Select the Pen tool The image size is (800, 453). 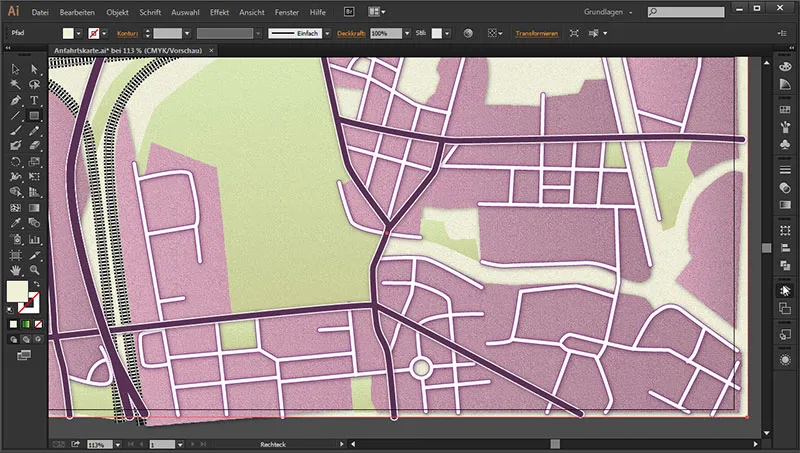click(x=15, y=100)
